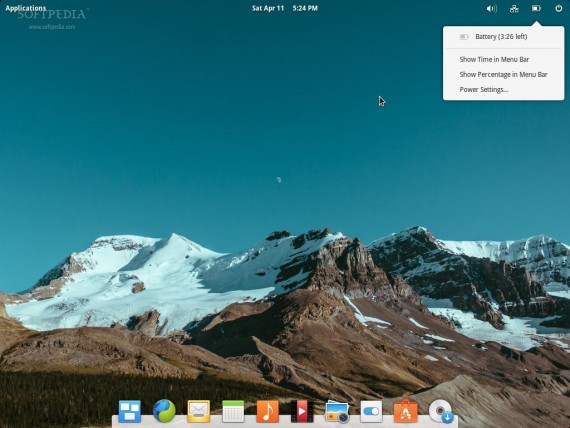Open the sound volume indicator
This screenshot has height=428, width=570.
click(491, 8)
